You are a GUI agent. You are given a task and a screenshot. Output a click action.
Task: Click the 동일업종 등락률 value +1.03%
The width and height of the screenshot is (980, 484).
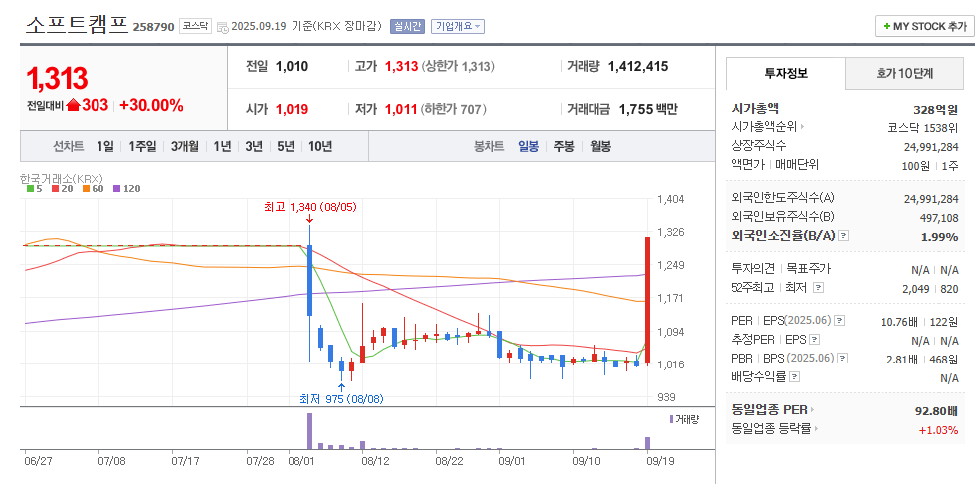coord(939,429)
